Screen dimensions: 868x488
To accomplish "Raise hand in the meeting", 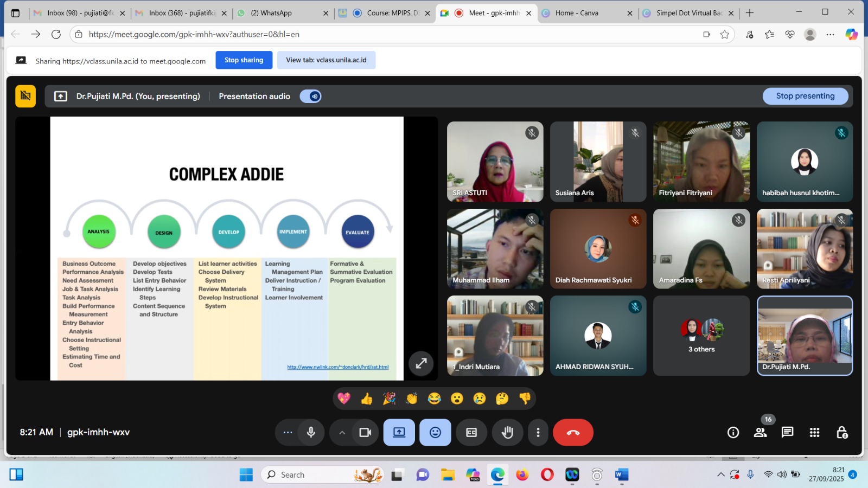I will point(507,432).
